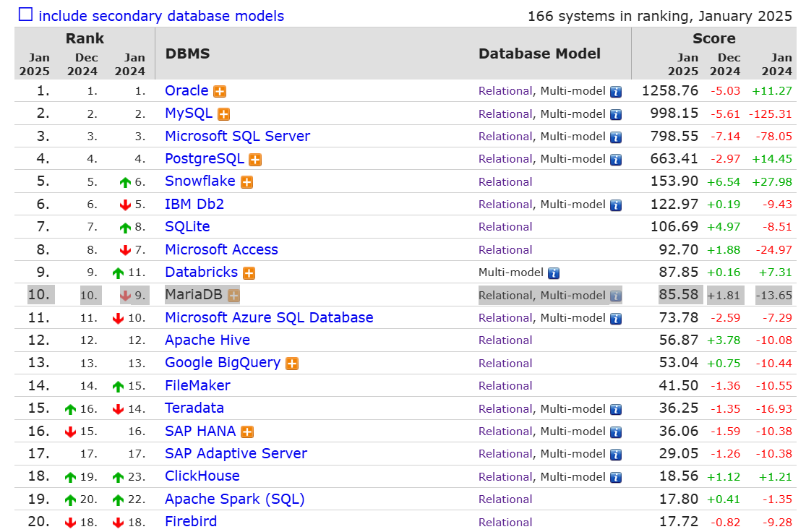This screenshot has width=806, height=532.
Task: Open the Microsoft Azure SQL Database link
Action: click(269, 317)
